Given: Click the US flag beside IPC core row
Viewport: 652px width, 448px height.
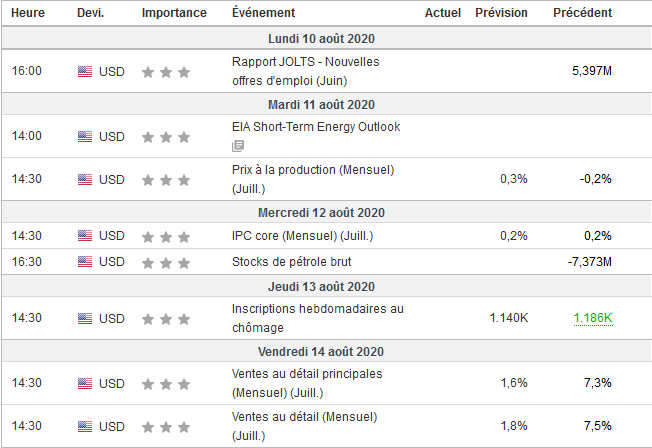Looking at the screenshot, I should click(x=84, y=237).
